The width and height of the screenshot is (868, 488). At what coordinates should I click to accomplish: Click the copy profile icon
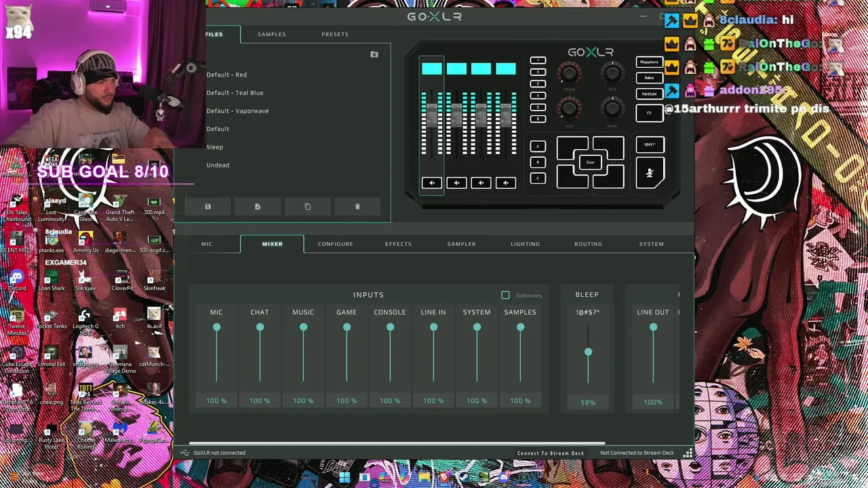coord(308,207)
